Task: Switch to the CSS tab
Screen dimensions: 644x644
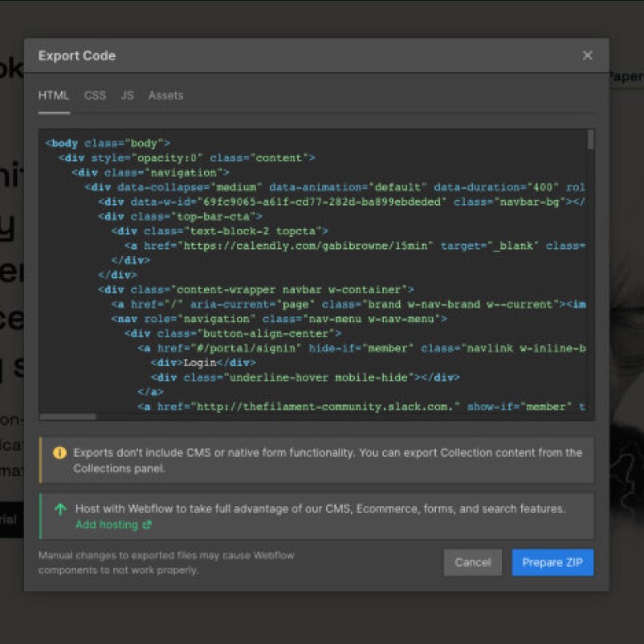Action: tap(95, 96)
